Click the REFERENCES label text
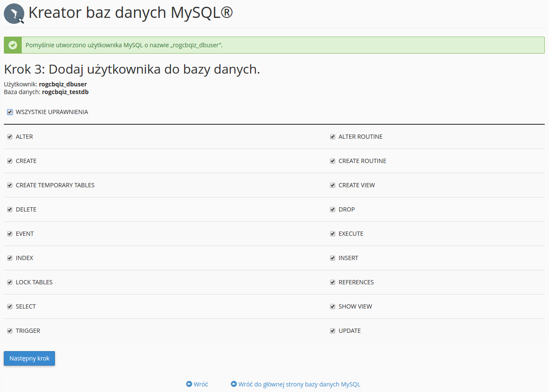 [356, 282]
